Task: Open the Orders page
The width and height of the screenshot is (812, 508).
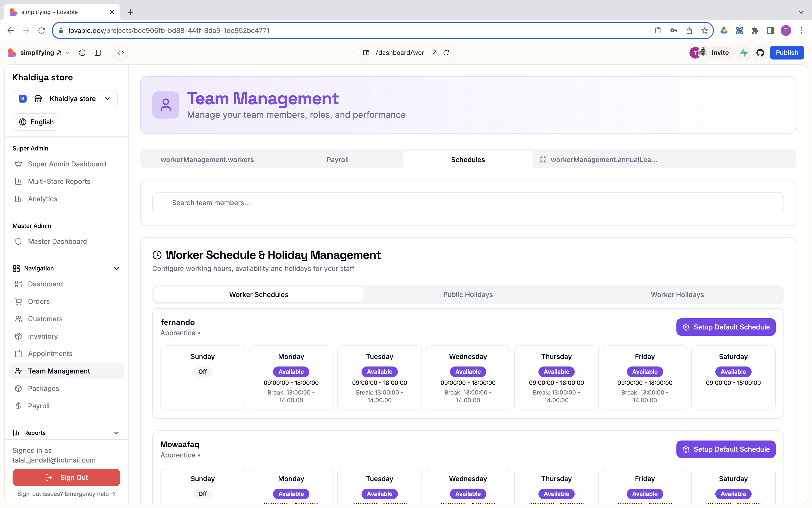Action: click(x=66, y=301)
